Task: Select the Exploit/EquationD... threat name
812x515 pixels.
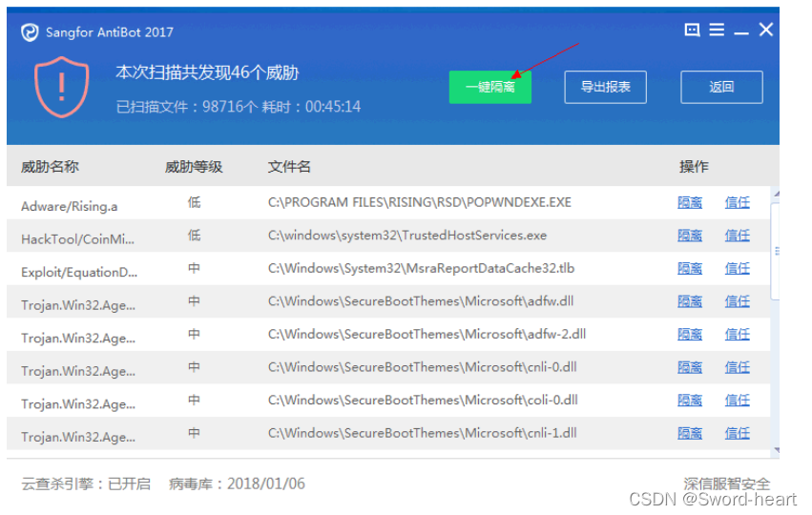Action: coord(79,272)
